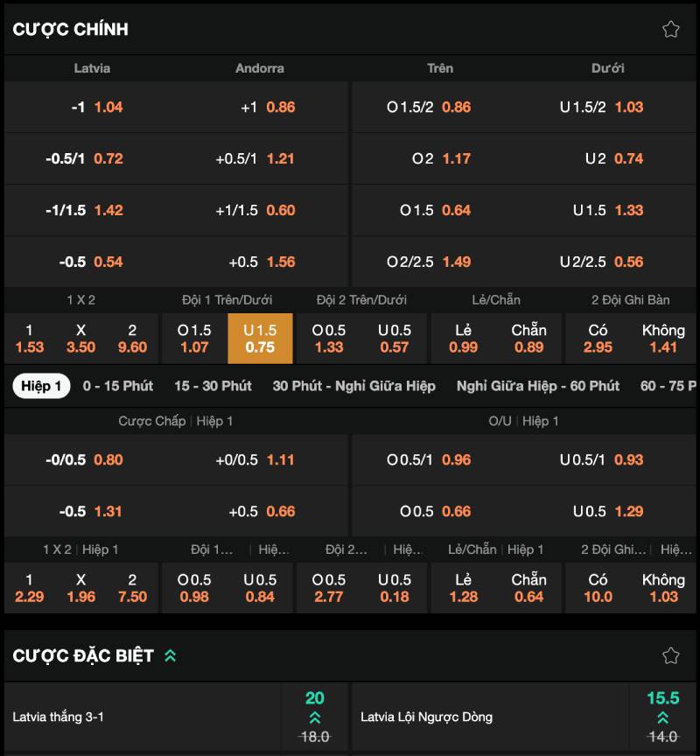Screen dimensions: 700x756
Task: Select Latvia thắng 3-1 special bet
Action: pos(144,717)
